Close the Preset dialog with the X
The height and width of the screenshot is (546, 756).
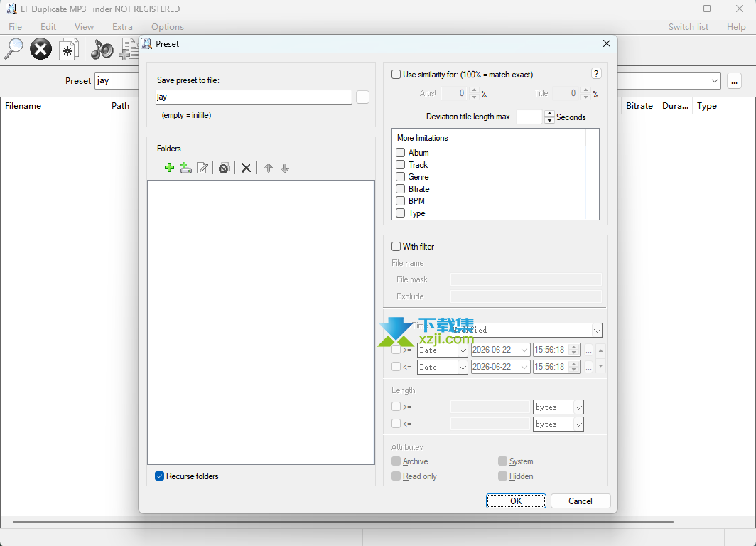click(x=607, y=43)
